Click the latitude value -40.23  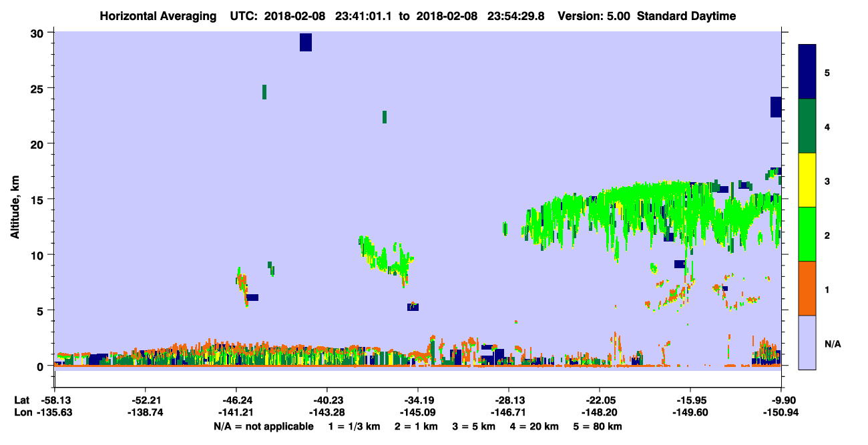point(327,400)
